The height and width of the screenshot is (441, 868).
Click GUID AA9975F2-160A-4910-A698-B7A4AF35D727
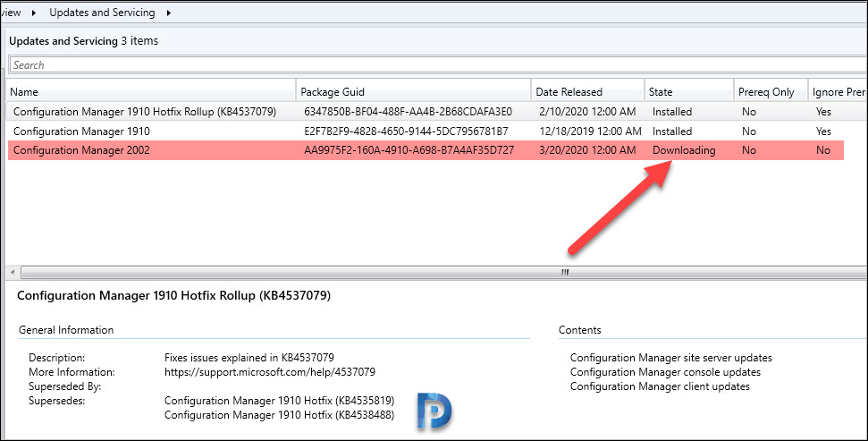point(409,150)
